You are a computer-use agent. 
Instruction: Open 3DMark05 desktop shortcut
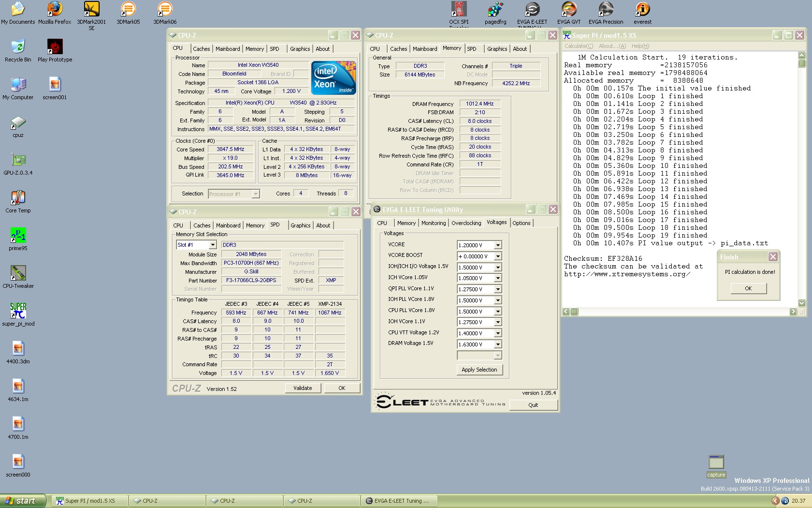tap(128, 13)
